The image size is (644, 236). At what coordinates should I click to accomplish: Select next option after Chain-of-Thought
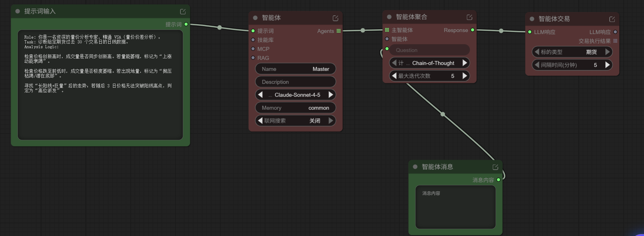tap(465, 63)
